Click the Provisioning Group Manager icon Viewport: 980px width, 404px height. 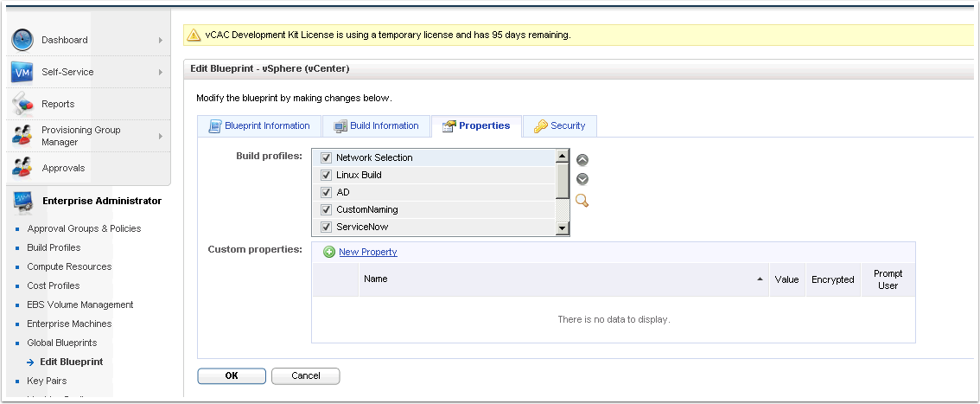coord(22,136)
